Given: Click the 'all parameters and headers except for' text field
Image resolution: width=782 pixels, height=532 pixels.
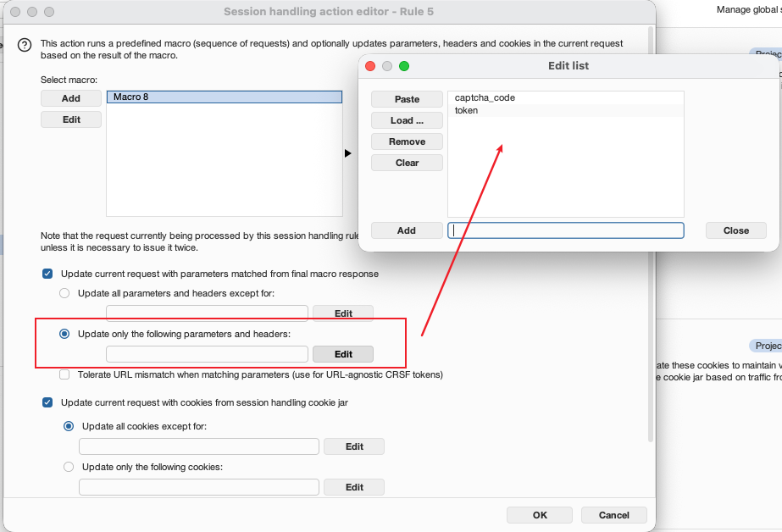Looking at the screenshot, I should (207, 313).
